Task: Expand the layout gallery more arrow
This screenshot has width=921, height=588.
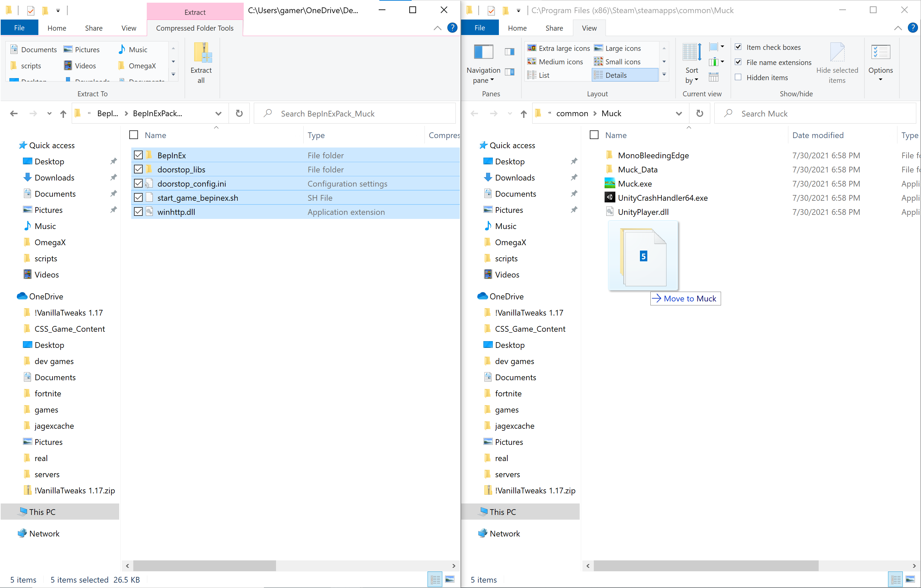Action: point(664,75)
